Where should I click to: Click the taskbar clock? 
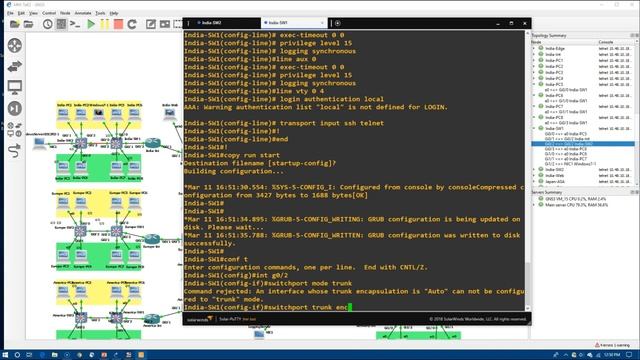point(612,355)
